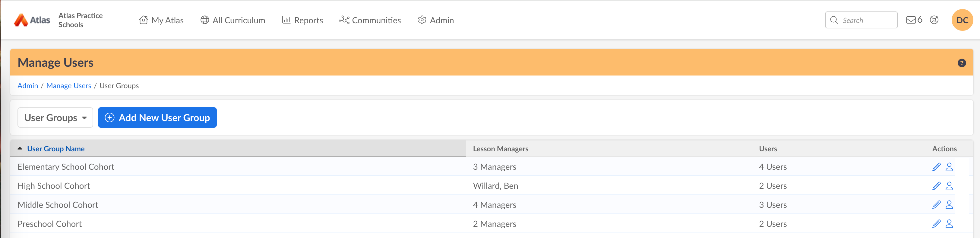Click the Users column header
Screen dimensions: 980x238
click(x=768, y=149)
